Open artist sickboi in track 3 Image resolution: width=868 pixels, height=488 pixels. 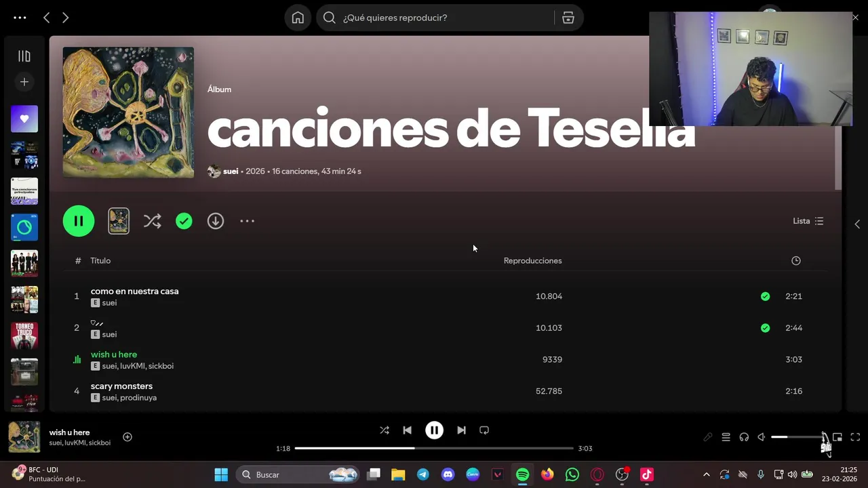161,366
